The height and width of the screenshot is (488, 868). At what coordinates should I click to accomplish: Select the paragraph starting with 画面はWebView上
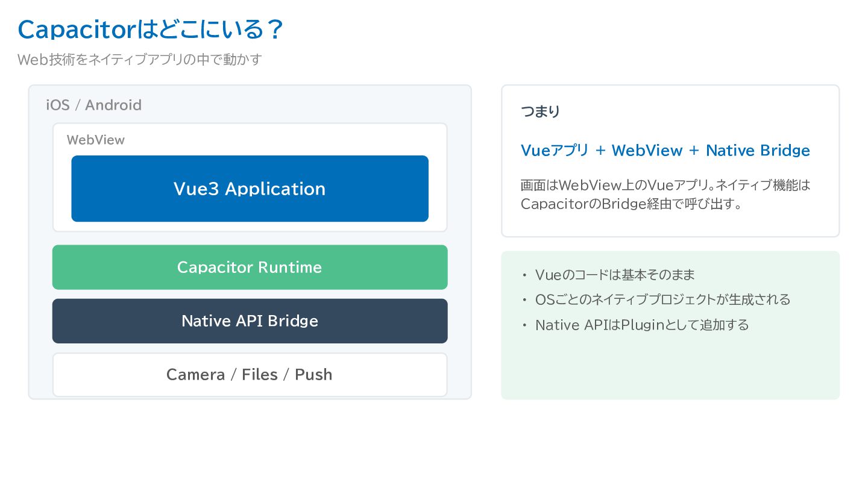[x=665, y=194]
